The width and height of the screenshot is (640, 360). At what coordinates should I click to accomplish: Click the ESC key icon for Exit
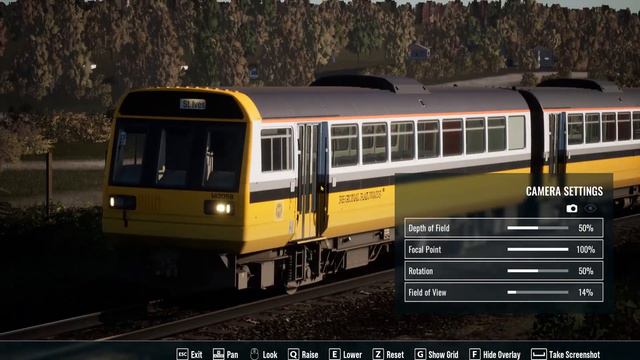pyautogui.click(x=182, y=354)
